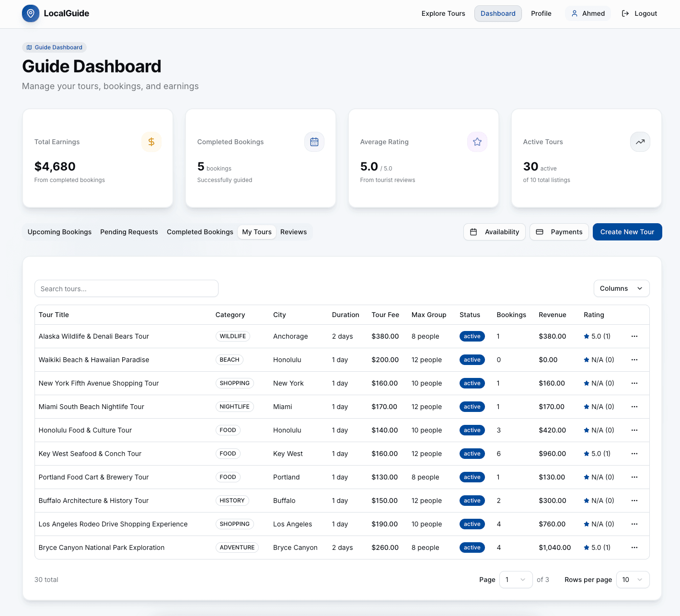Open the actions menu for Alaska Wildlife tour
The width and height of the screenshot is (680, 616).
coord(634,336)
